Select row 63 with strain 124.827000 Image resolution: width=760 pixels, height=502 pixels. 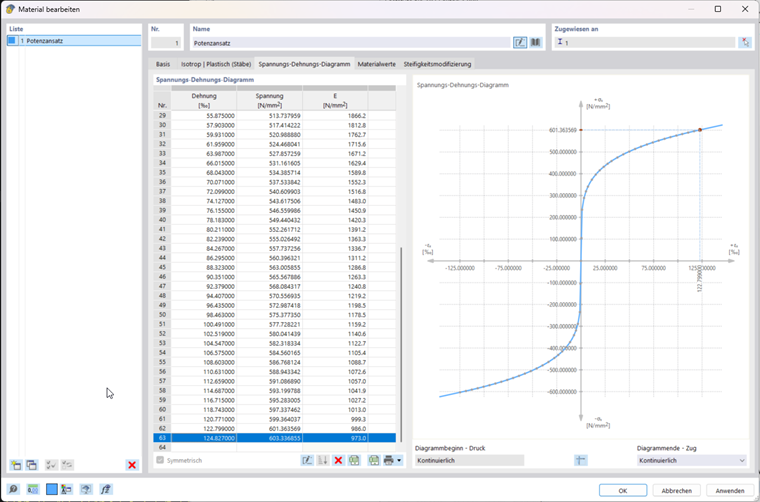[x=274, y=438]
